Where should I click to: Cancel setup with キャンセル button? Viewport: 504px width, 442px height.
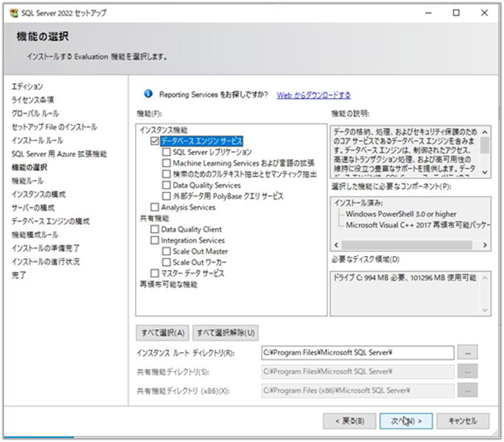click(x=463, y=421)
